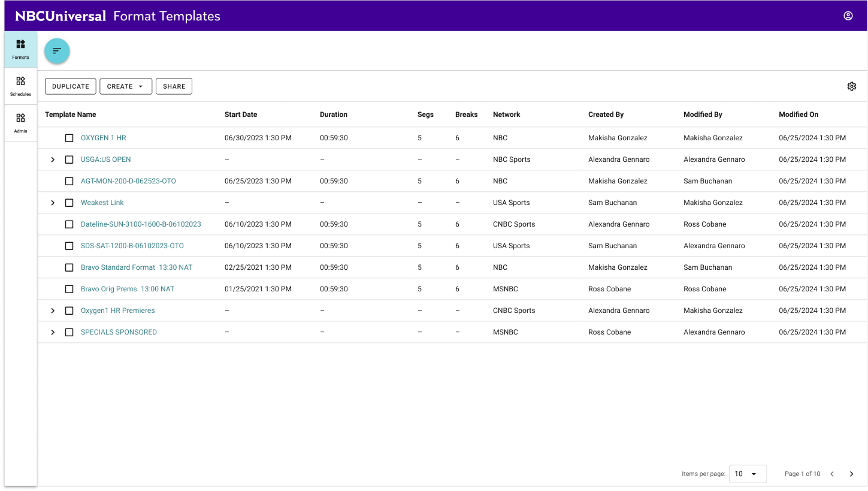Image resolution: width=868 pixels, height=491 pixels.
Task: Expand the SPECIALS SPONSORED row
Action: coord(53,332)
